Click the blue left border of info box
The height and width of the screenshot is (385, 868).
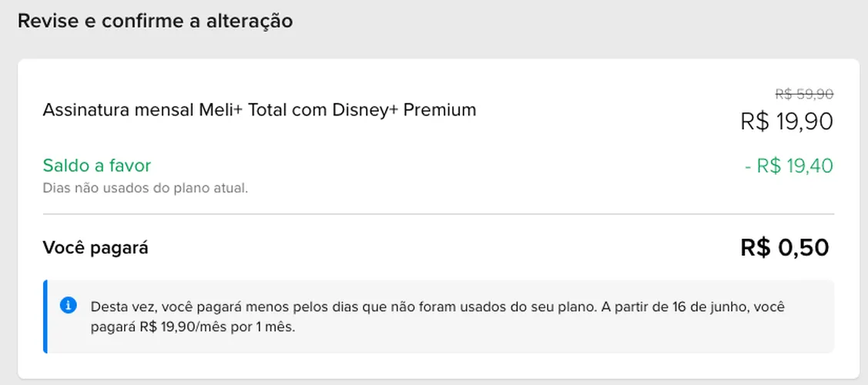pos(45,316)
